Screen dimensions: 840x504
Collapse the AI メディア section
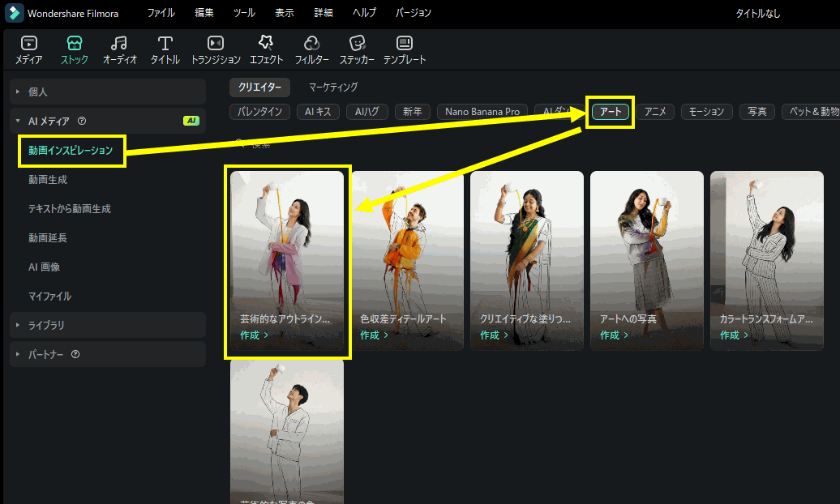pos(108,121)
